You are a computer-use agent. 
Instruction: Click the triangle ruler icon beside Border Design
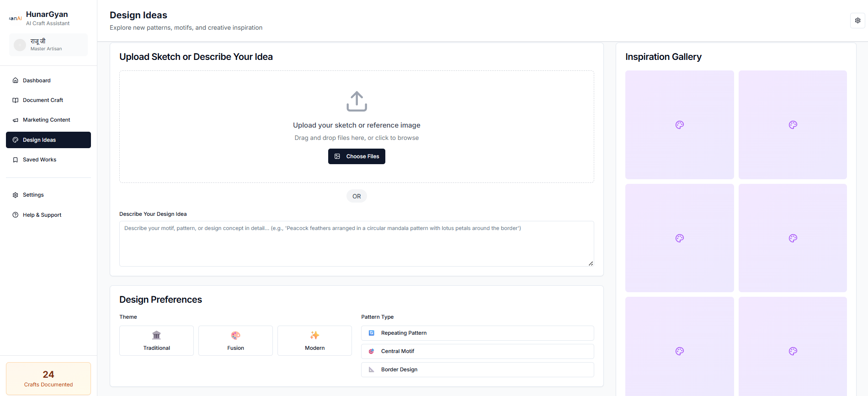(372, 369)
